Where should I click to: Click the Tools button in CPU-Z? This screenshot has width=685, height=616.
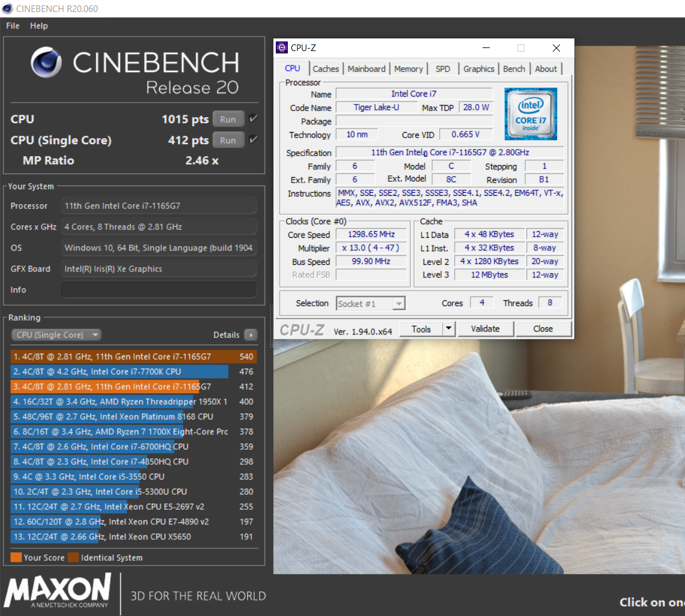(x=421, y=329)
